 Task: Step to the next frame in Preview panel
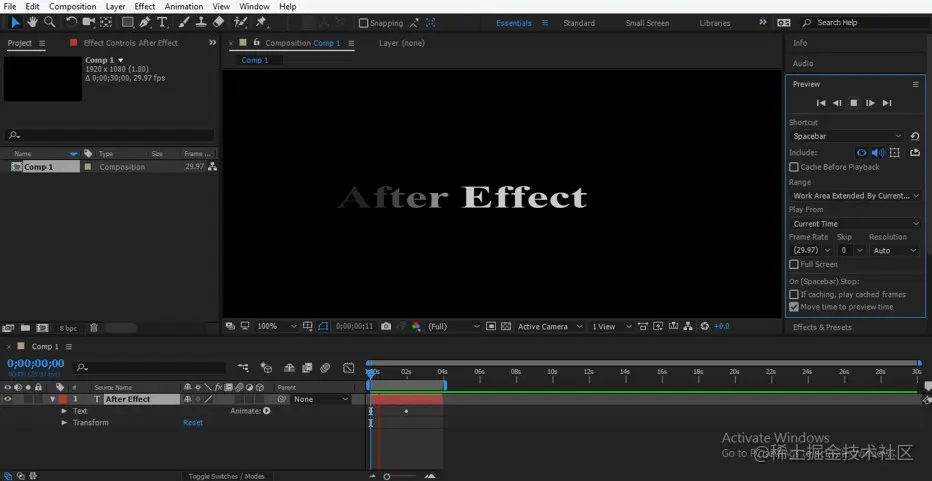870,103
